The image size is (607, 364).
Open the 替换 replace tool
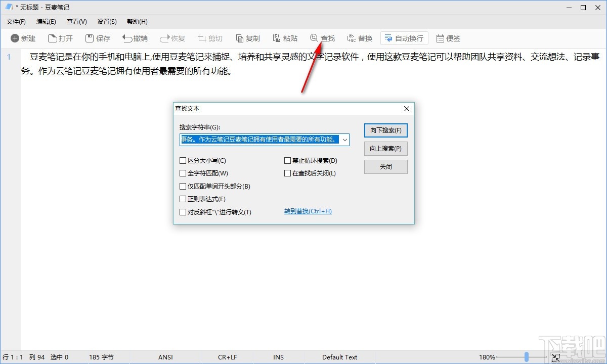[359, 38]
